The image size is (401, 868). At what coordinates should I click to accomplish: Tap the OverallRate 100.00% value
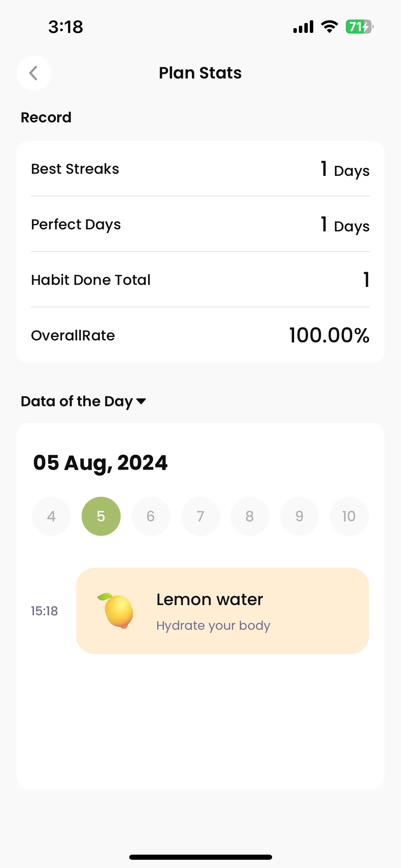[x=329, y=335]
